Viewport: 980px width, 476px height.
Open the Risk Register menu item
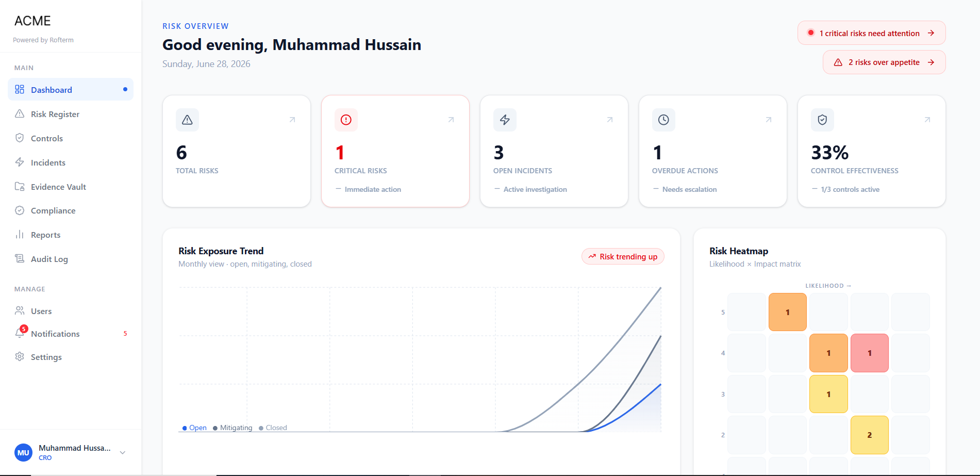pyautogui.click(x=71, y=114)
